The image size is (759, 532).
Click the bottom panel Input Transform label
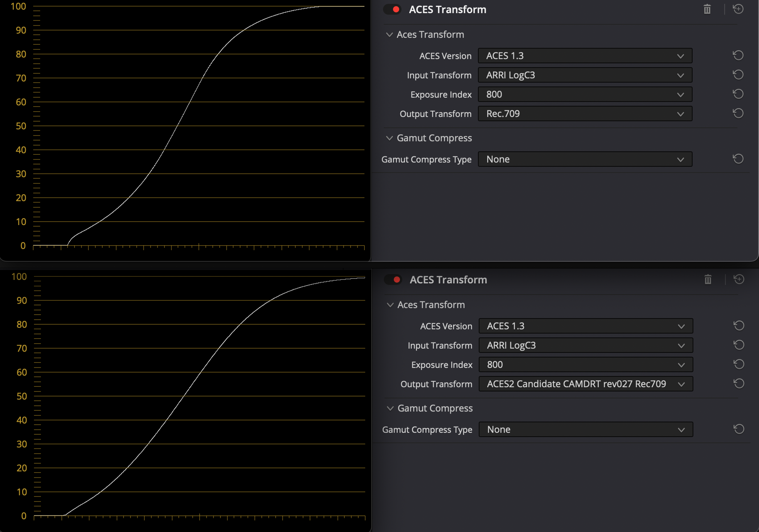pyautogui.click(x=440, y=346)
